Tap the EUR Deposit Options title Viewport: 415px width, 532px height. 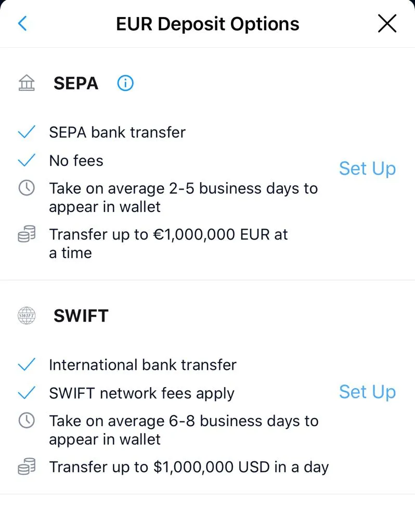click(x=207, y=24)
